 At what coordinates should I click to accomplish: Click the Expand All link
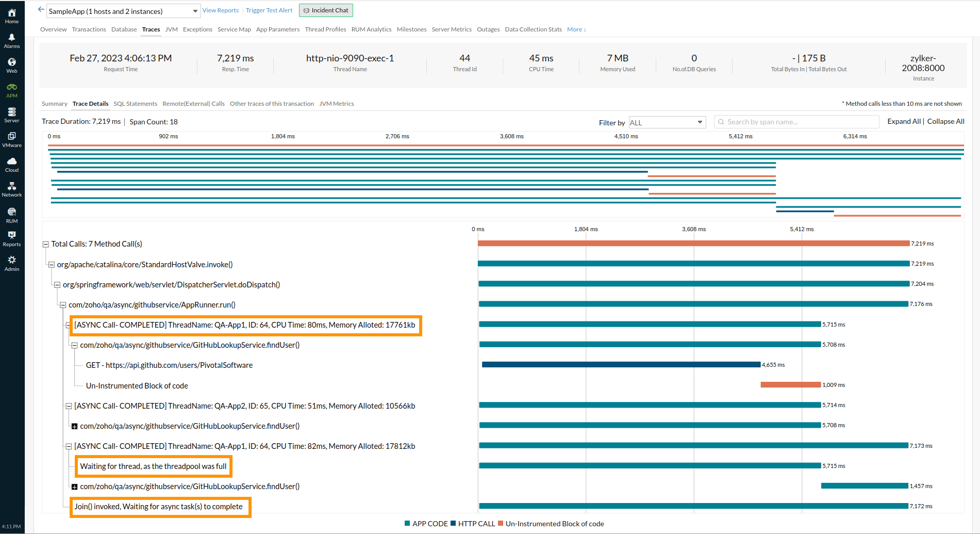[x=904, y=122]
